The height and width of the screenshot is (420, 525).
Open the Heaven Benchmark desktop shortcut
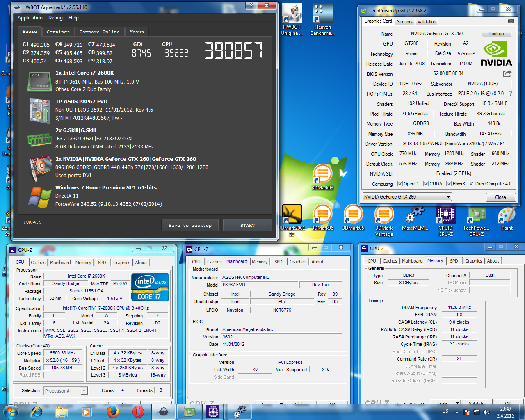(x=323, y=20)
